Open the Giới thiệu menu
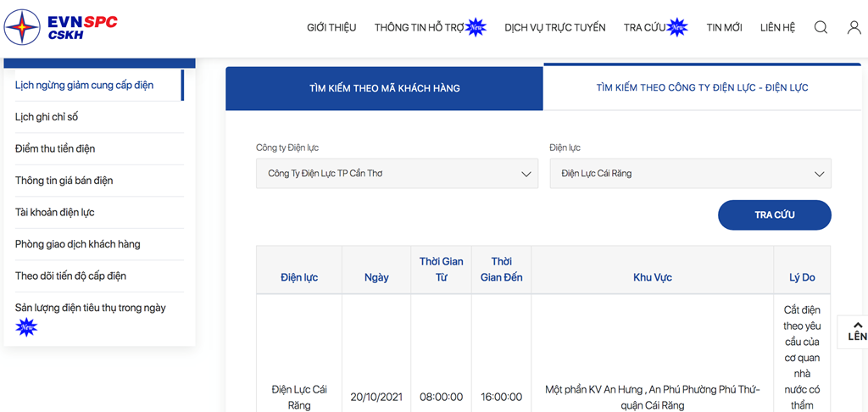The width and height of the screenshot is (868, 412). point(331,27)
